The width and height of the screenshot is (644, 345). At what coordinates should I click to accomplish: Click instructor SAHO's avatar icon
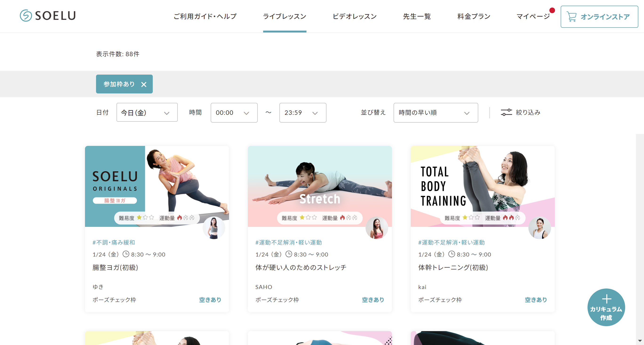377,228
